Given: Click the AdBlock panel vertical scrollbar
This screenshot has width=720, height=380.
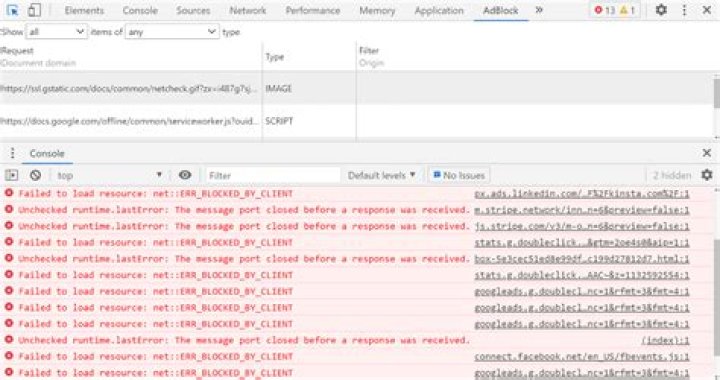Looking at the screenshot, I should pos(716,94).
